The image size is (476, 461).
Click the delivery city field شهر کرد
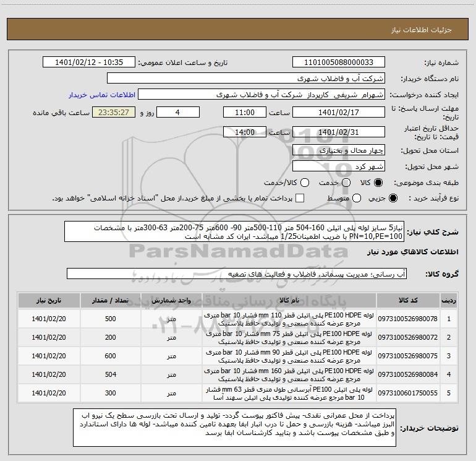coord(339,166)
